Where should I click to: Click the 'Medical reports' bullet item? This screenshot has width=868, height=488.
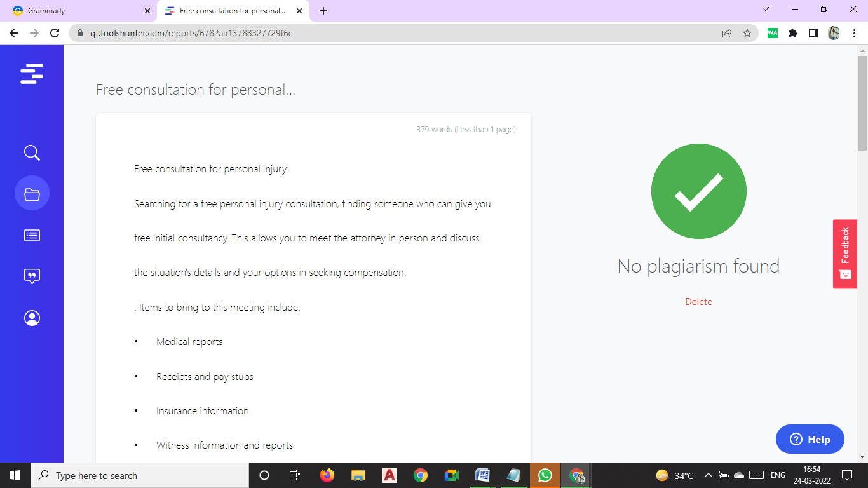point(189,342)
